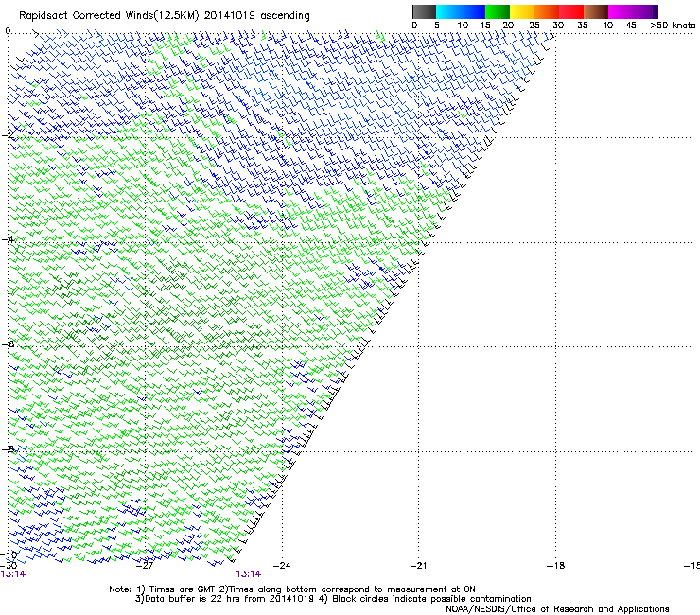Click the yellow 20-25 knots legend segment

(x=522, y=11)
